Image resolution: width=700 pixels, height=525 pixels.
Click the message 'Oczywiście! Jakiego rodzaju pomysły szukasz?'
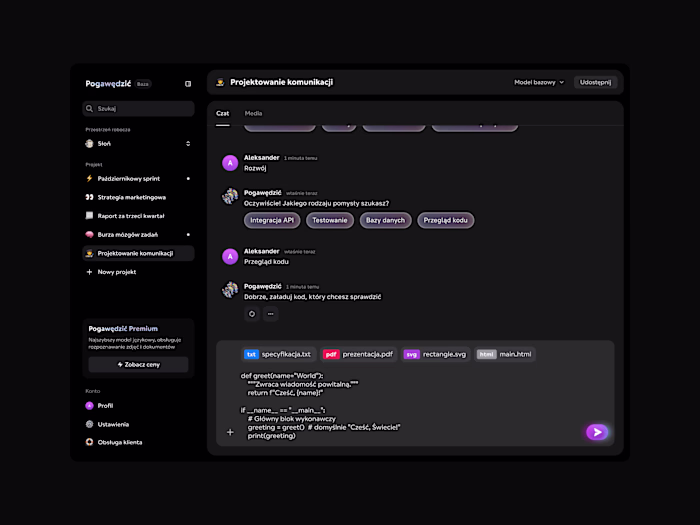[x=316, y=204]
